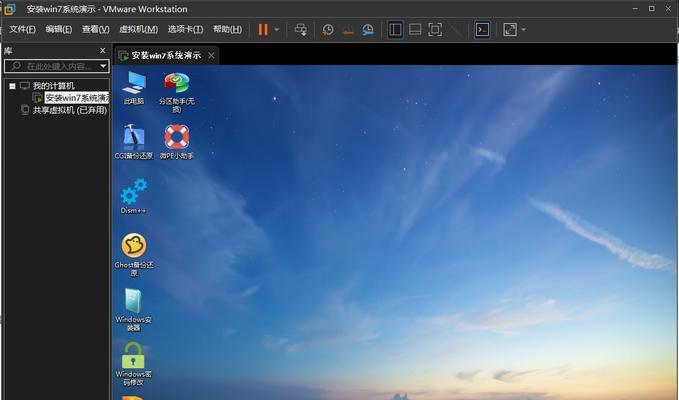Click the revert to snapshot toolbar icon
The width and height of the screenshot is (679, 400).
348,29
